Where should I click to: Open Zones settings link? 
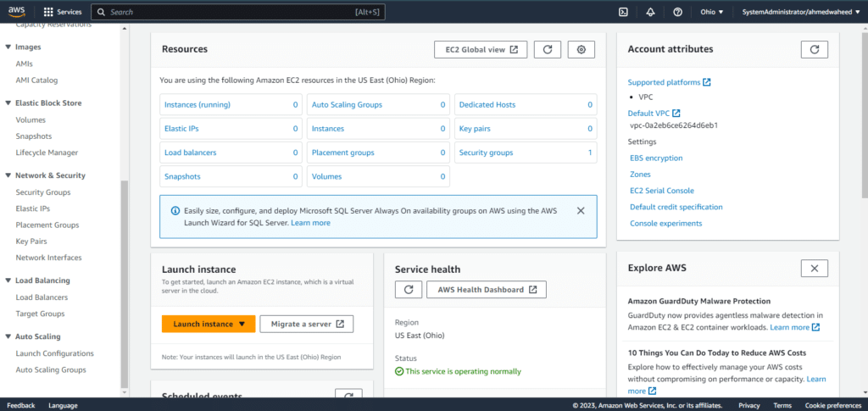coord(640,175)
